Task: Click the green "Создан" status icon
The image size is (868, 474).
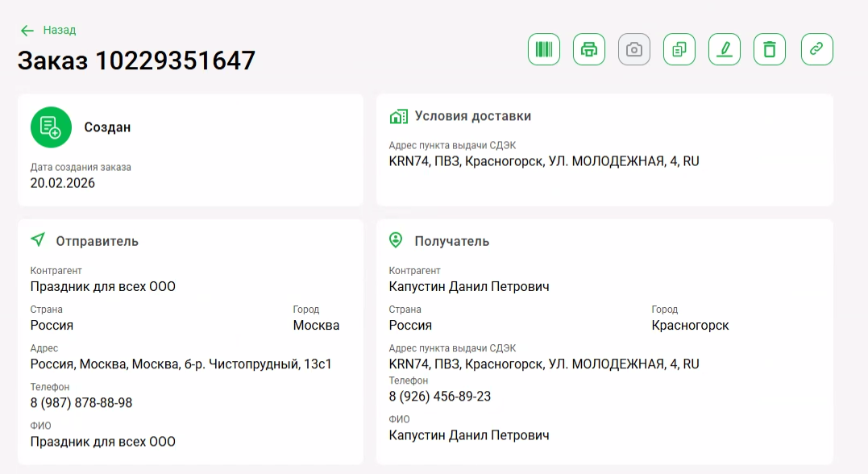Action: (x=51, y=127)
